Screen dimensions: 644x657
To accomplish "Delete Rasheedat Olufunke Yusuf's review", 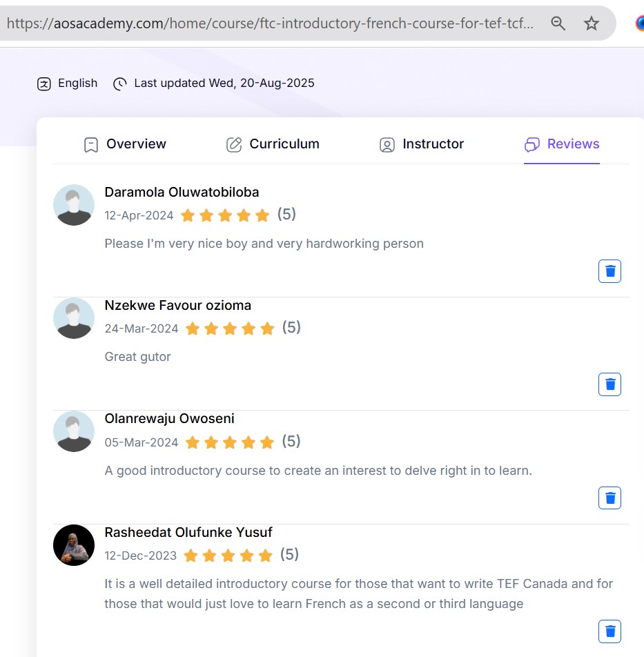I will point(609,631).
